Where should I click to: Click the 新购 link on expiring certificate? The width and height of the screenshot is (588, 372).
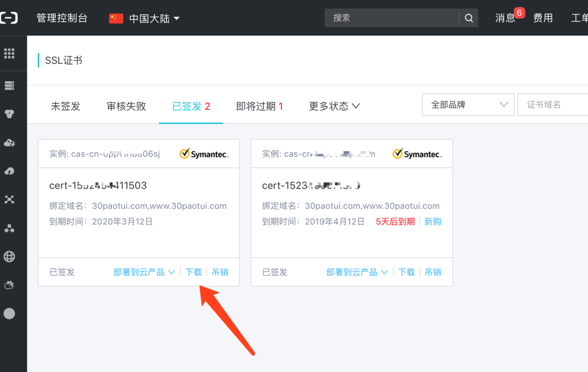[432, 221]
